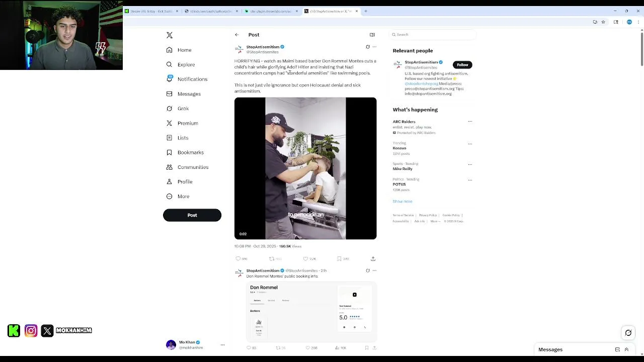This screenshot has height=362, width=644.
Task: Click the Search input field
Action: pos(433,35)
